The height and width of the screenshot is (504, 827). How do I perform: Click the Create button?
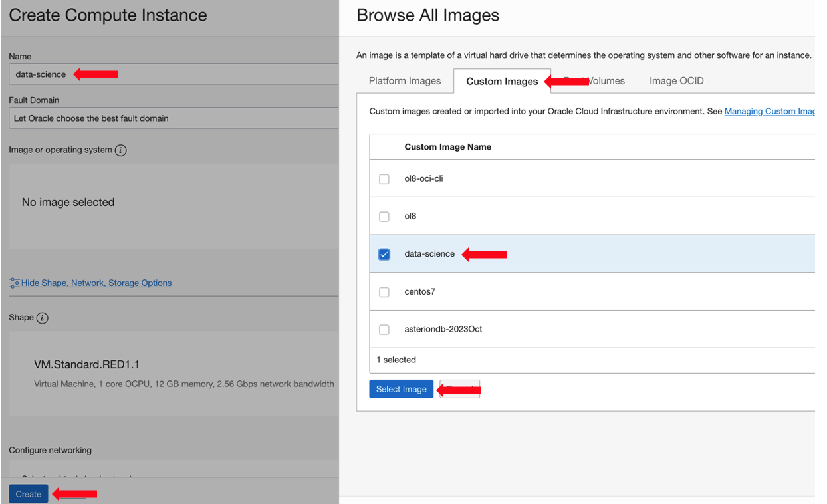[28, 494]
